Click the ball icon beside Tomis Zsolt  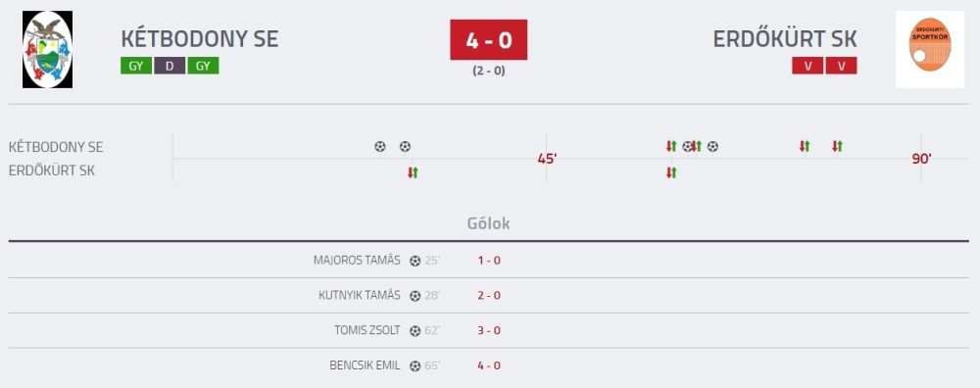coord(415,331)
